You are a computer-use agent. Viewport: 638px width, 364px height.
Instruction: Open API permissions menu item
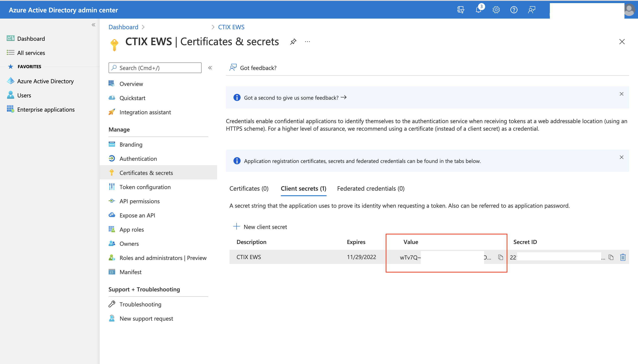click(140, 201)
